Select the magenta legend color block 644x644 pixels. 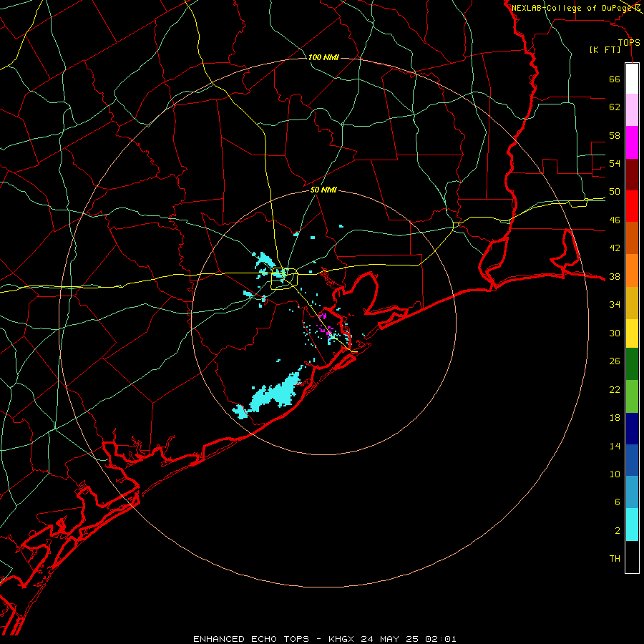tap(632, 142)
